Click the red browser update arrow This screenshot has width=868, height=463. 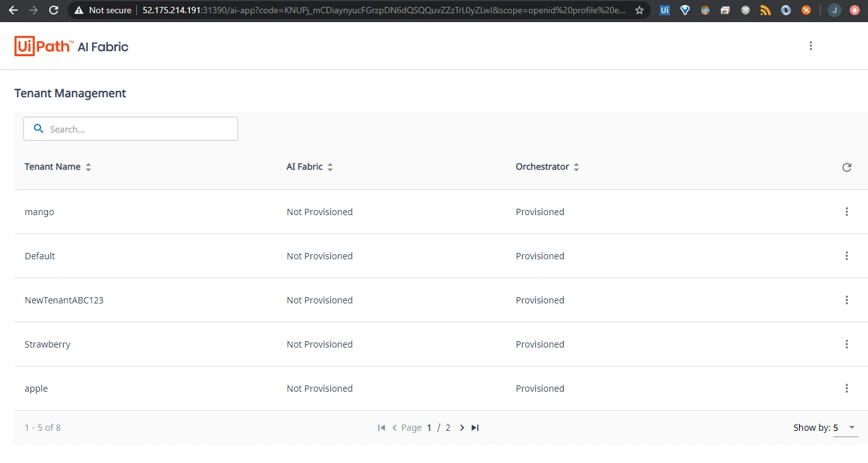click(x=855, y=10)
